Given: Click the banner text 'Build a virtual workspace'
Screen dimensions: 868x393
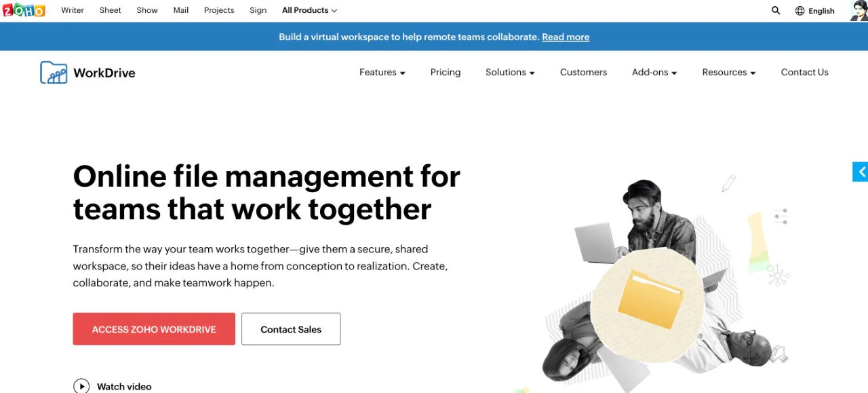Looking at the screenshot, I should click(x=333, y=37).
